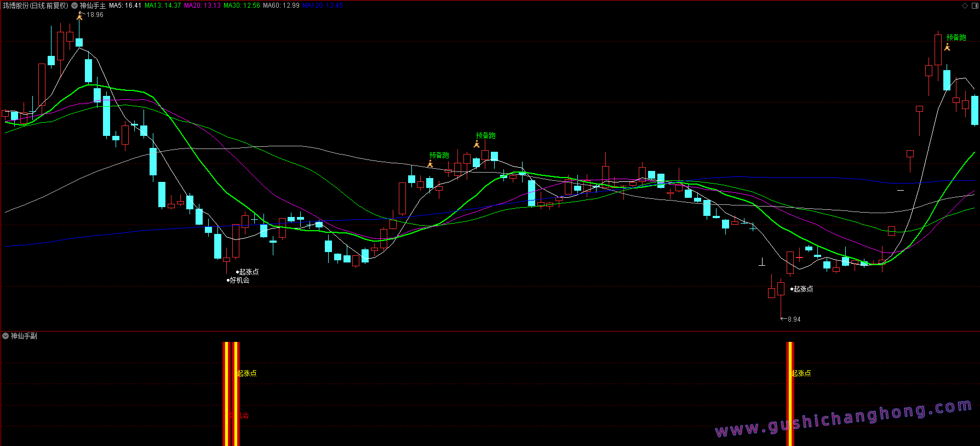Open the www.gushichanghong.com watermark link
The width and height of the screenshot is (980, 446).
[844, 419]
